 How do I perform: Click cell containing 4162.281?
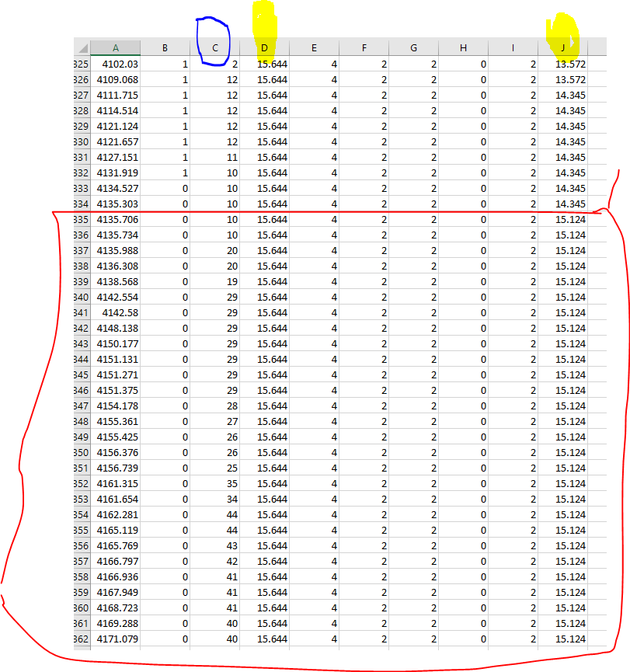pos(115,515)
